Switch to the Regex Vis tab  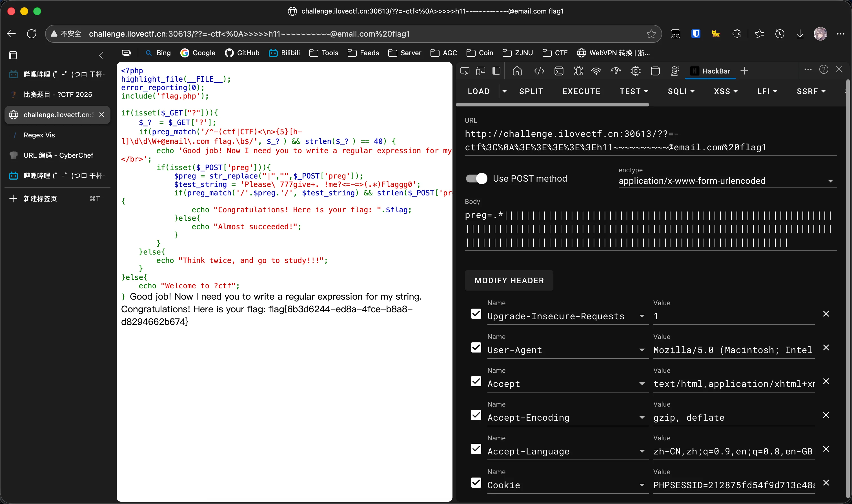coord(39,135)
